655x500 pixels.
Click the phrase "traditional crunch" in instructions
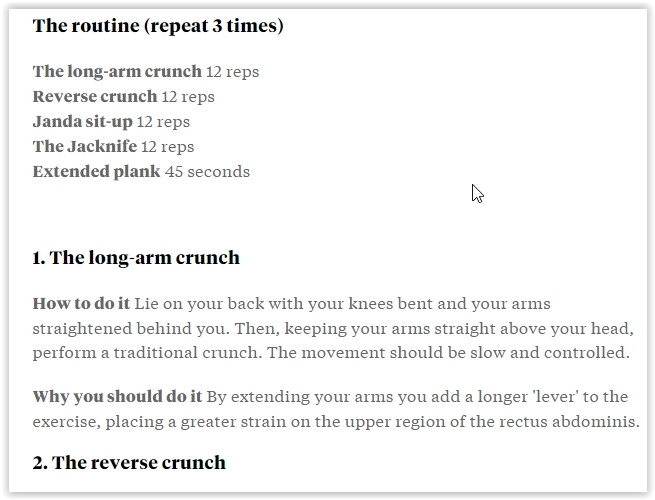[x=192, y=353]
